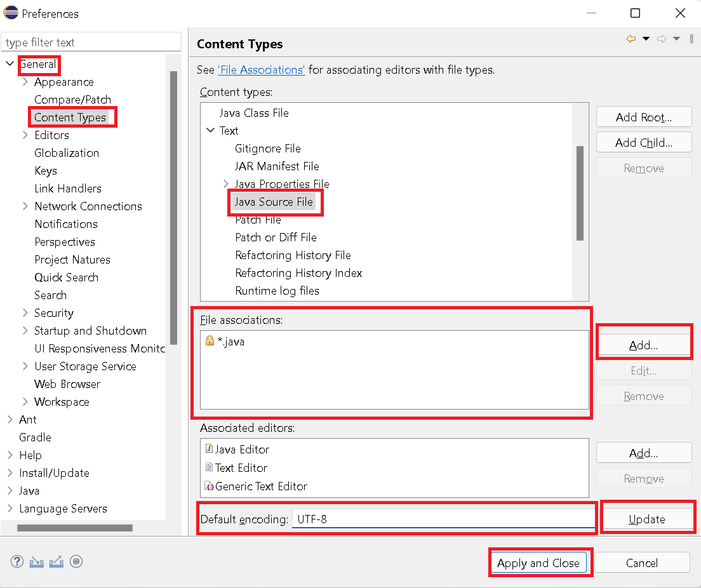This screenshot has width=701, height=588.
Task: Click the Import preferences icon
Action: point(37,561)
